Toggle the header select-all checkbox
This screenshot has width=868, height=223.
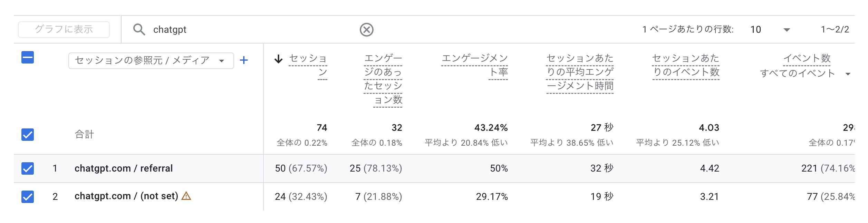point(28,57)
